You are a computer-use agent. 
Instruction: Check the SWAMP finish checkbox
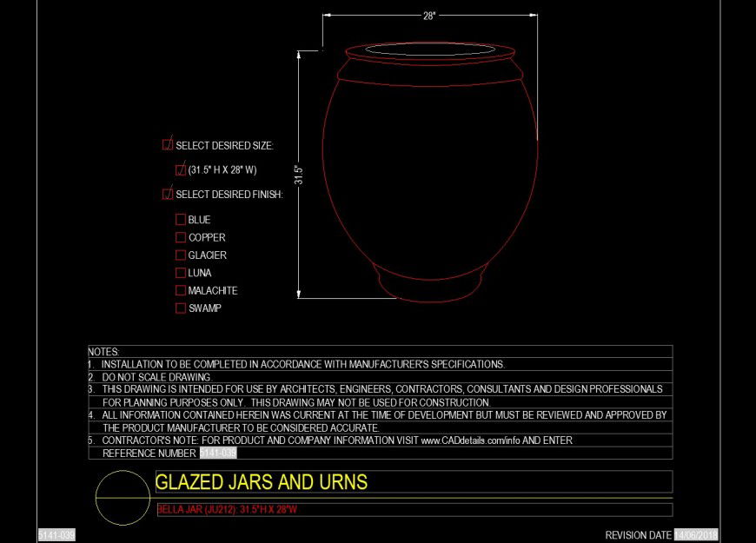tap(181, 308)
